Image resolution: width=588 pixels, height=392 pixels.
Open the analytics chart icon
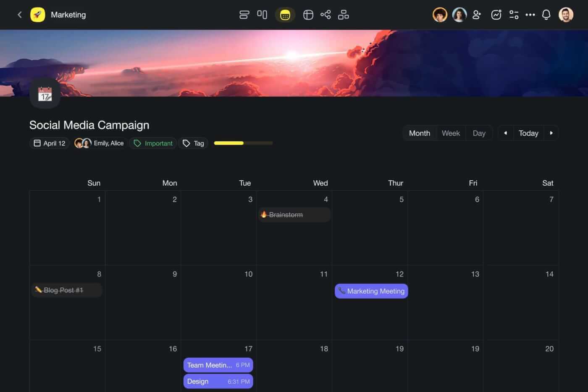[x=496, y=15]
